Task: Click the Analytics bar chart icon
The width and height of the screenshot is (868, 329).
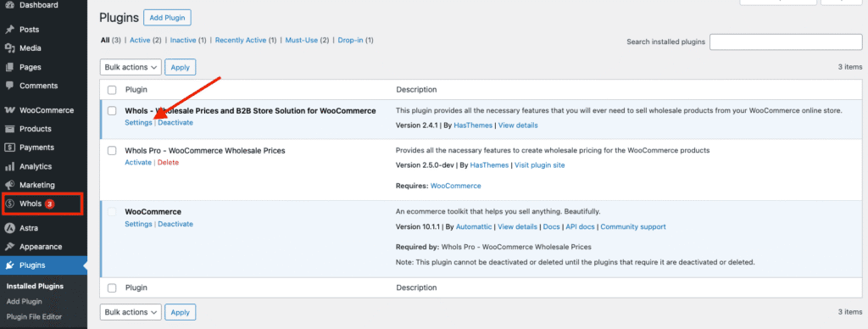Action: tap(9, 167)
